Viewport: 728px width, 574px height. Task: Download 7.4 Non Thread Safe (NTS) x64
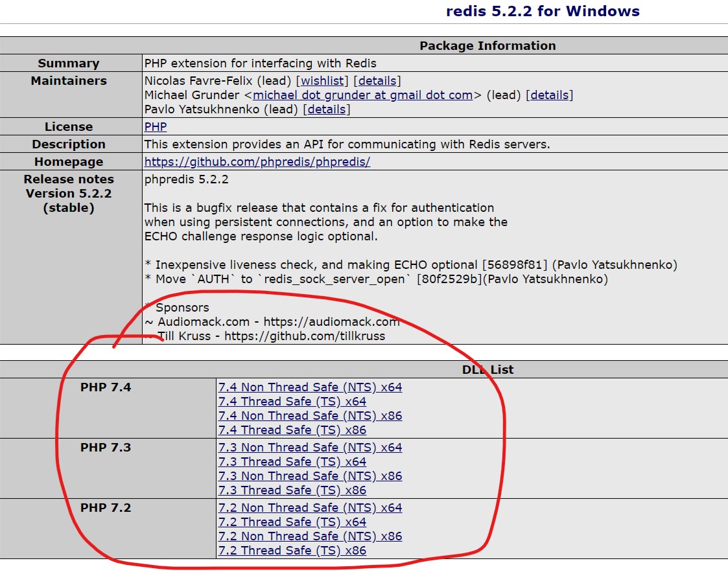pos(310,387)
